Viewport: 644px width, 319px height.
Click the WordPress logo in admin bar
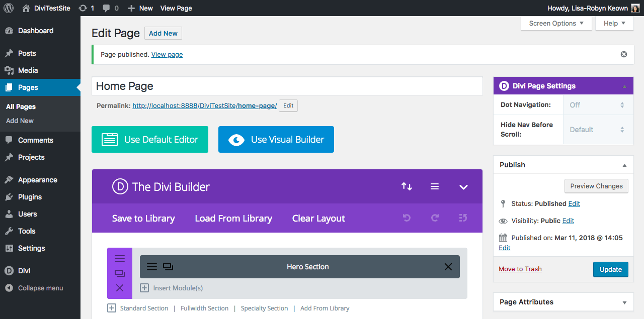tap(8, 8)
